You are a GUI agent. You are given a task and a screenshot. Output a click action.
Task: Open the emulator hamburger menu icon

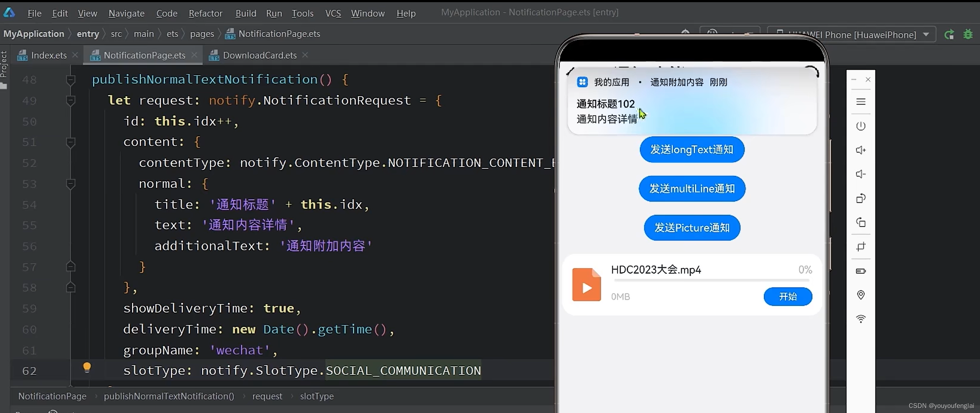[x=861, y=102]
